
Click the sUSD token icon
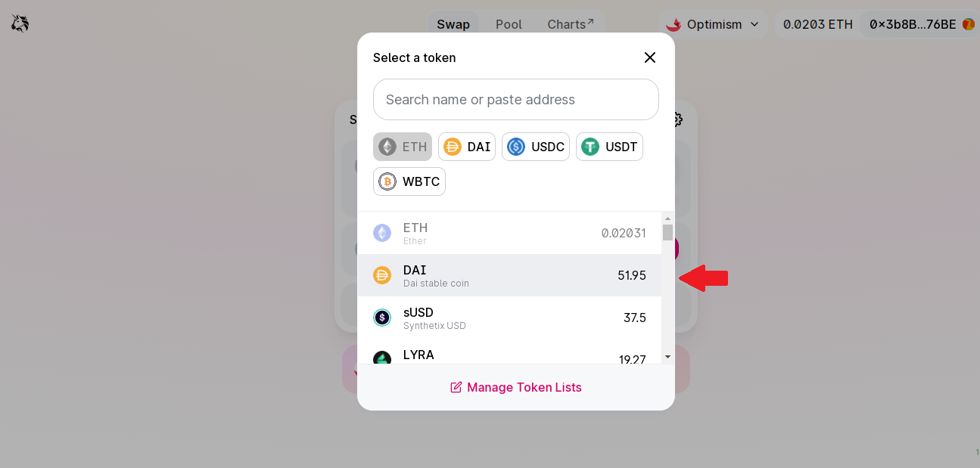click(382, 318)
